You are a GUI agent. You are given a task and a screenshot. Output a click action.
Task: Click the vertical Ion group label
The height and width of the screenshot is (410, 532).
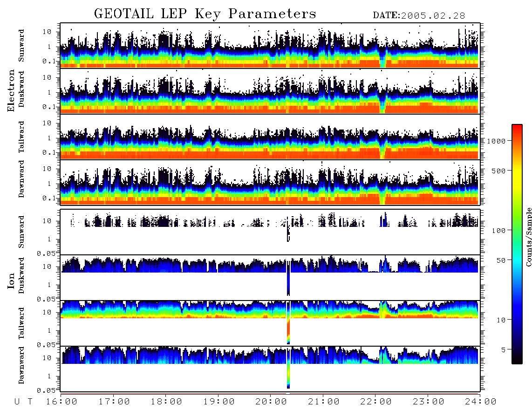[11, 280]
